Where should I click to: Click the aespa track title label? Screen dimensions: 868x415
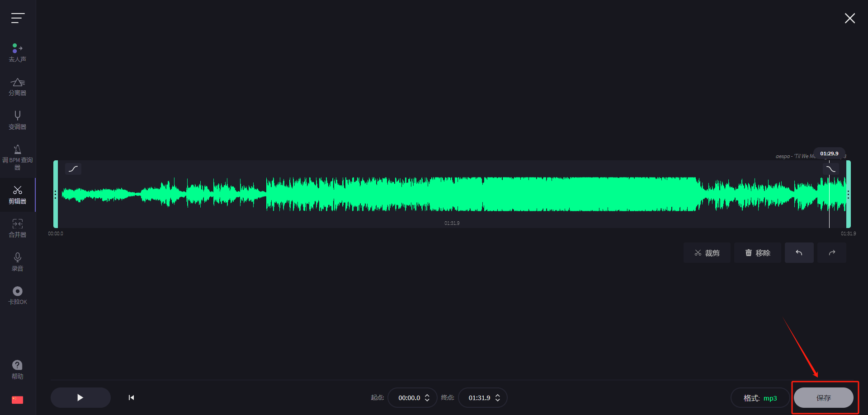coord(795,156)
